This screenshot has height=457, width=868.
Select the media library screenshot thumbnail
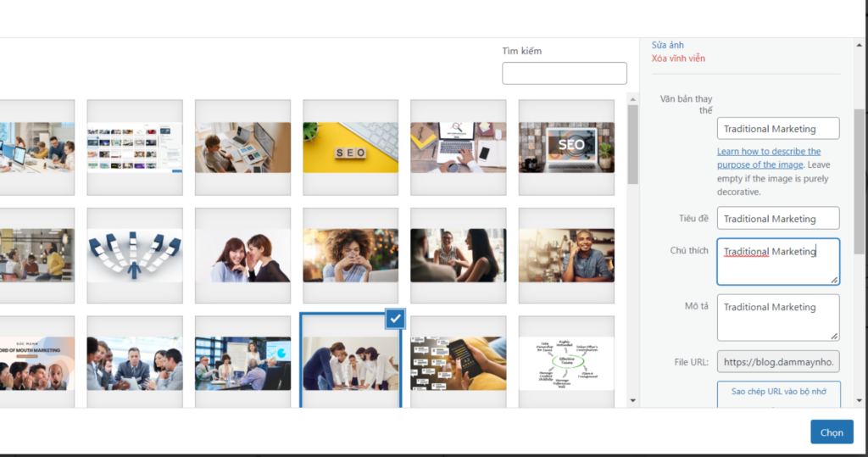pyautogui.click(x=135, y=148)
